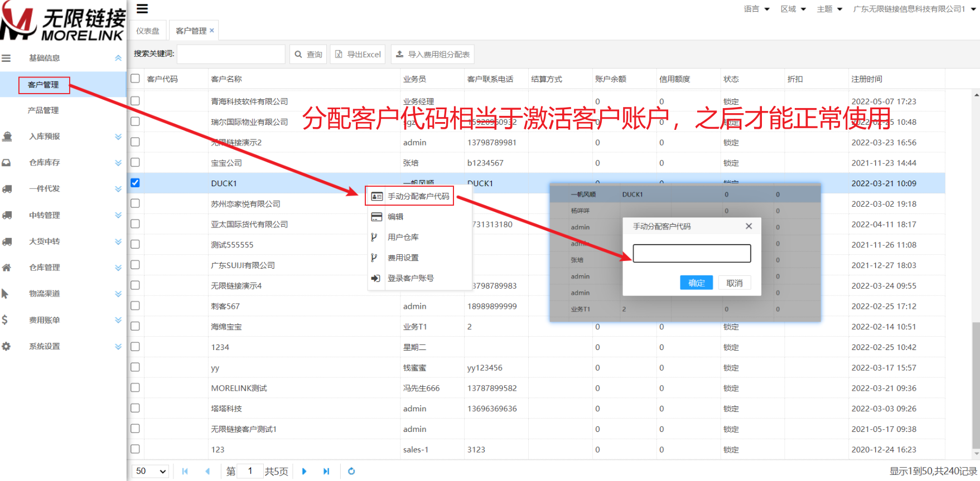Check the 瑞尔国际物业有限公司 row checkbox
Screen dimensions: 980x481
click(135, 121)
